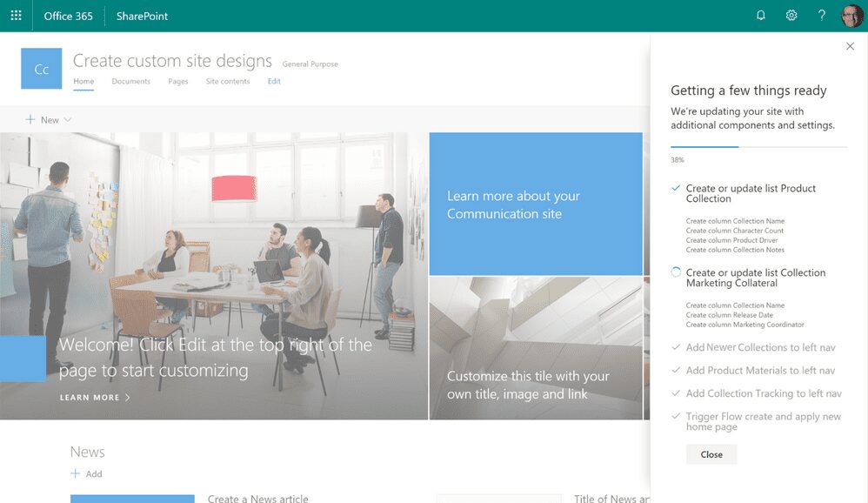
Task: Open help via the question mark icon
Action: (x=820, y=15)
